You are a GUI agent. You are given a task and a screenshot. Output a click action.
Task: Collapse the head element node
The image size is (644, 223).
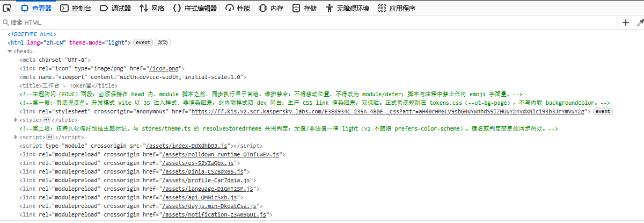pos(10,51)
